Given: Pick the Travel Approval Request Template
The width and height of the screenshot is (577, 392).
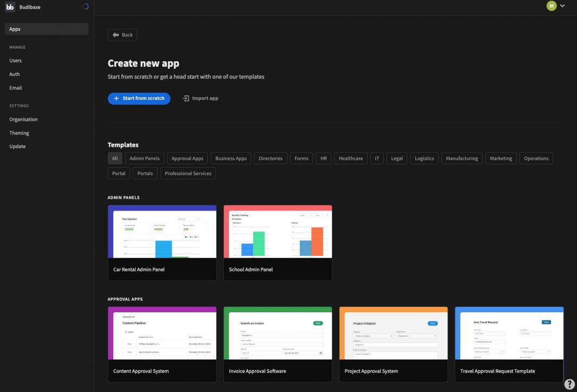Looking at the screenshot, I should tap(509, 344).
